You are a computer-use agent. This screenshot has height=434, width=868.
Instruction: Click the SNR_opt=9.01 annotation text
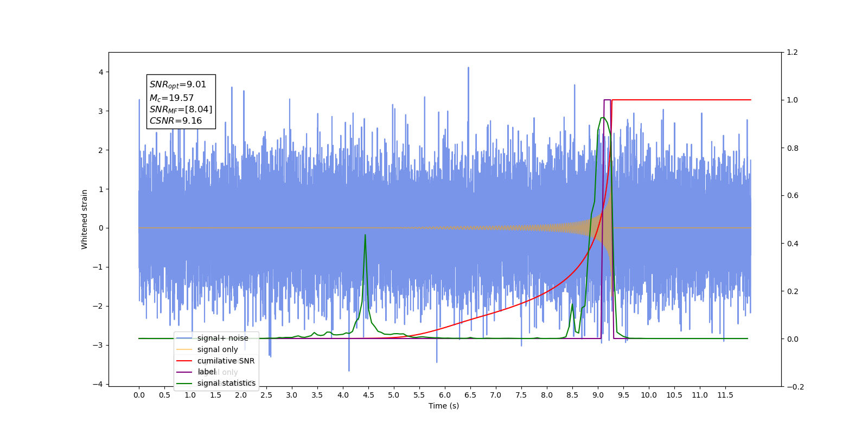178,85
